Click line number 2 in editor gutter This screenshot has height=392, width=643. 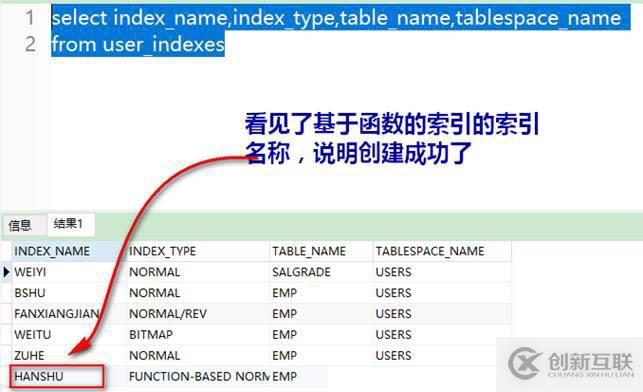coord(30,44)
